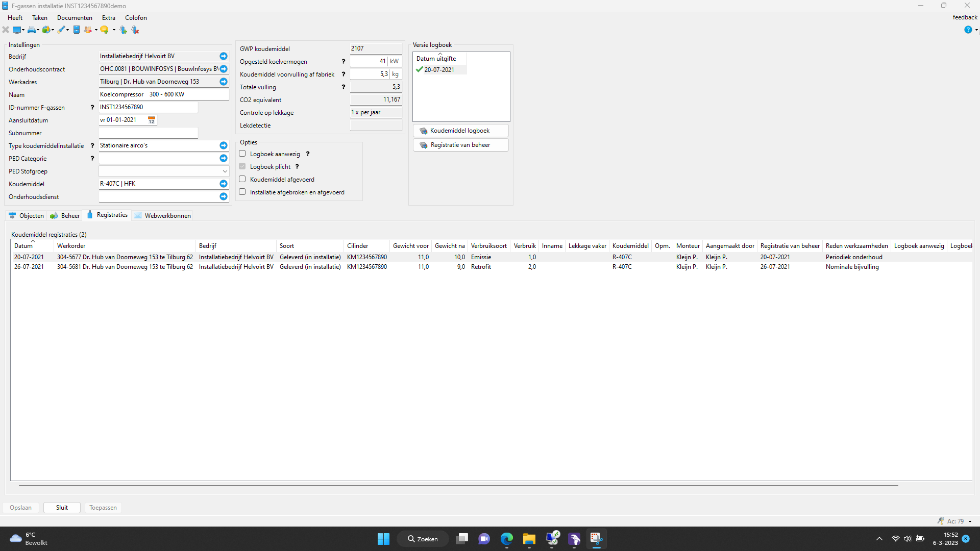Viewport: 980px width, 551px height.
Task: Click the blue arrow next to Koudemiddel field
Action: pyautogui.click(x=224, y=184)
